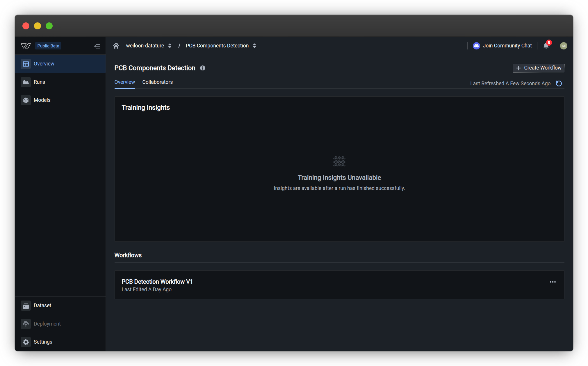
Task: Click the Deployment sidebar item
Action: pyautogui.click(x=47, y=324)
